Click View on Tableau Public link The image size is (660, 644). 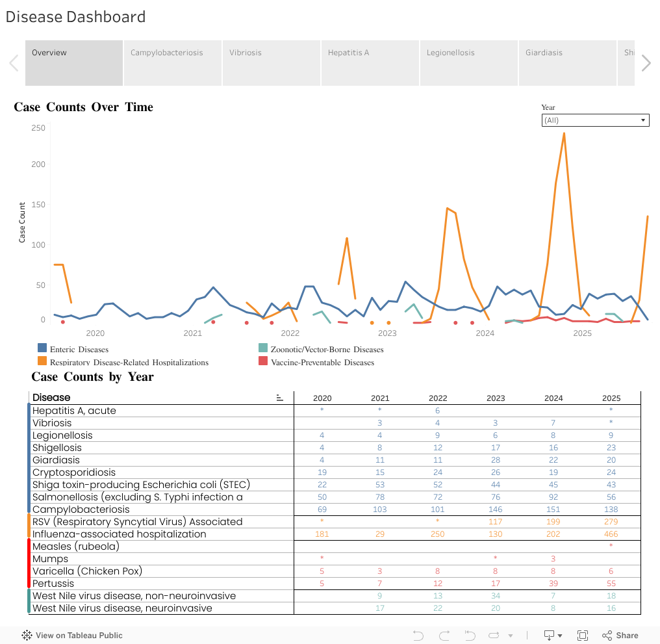click(79, 635)
